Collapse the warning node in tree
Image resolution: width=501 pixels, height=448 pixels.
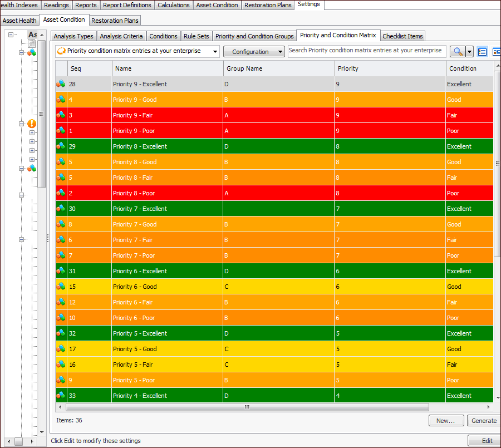[x=22, y=124]
